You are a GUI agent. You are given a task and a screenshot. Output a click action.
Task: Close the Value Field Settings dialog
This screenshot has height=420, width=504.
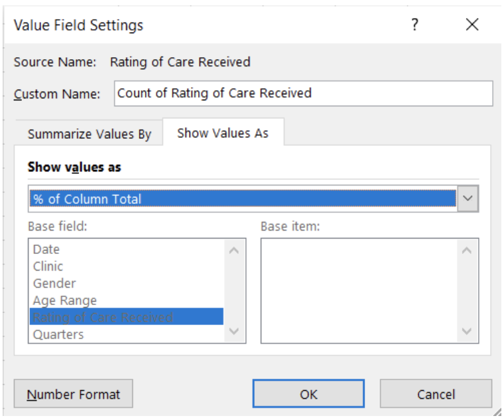tap(472, 25)
